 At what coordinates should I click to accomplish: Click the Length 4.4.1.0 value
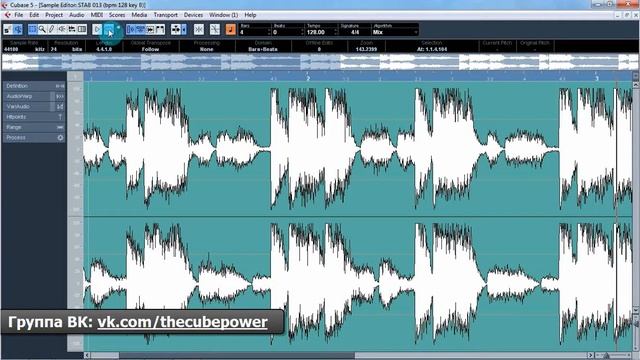pyautogui.click(x=104, y=49)
